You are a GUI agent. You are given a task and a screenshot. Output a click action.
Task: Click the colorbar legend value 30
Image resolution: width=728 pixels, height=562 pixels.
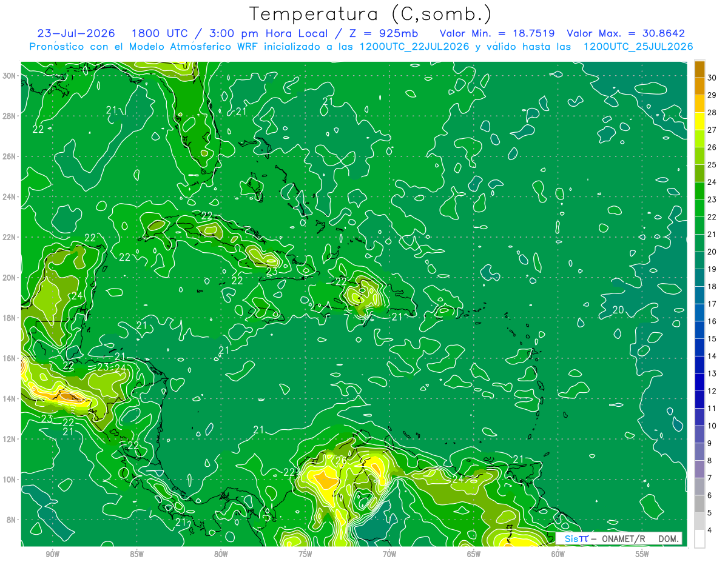point(712,77)
